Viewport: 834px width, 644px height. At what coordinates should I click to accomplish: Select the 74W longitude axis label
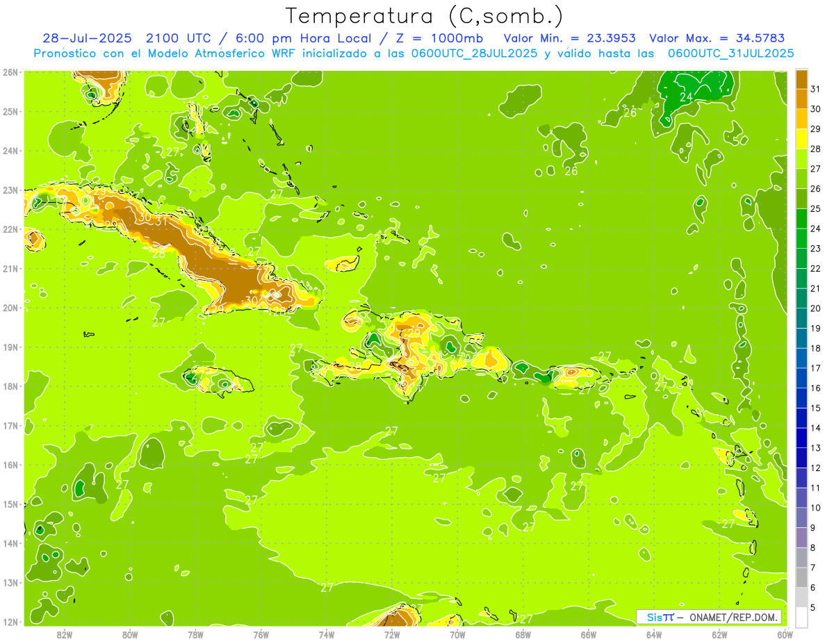point(327,634)
